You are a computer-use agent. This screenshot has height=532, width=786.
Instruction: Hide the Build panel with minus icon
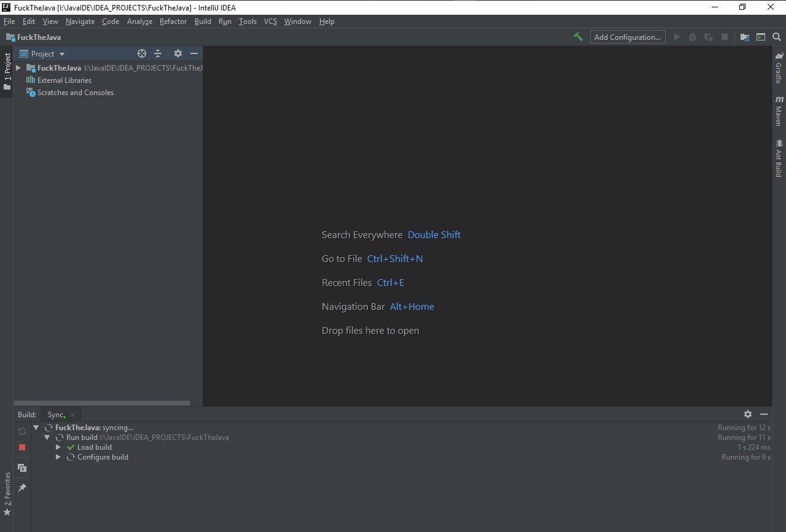[764, 414]
